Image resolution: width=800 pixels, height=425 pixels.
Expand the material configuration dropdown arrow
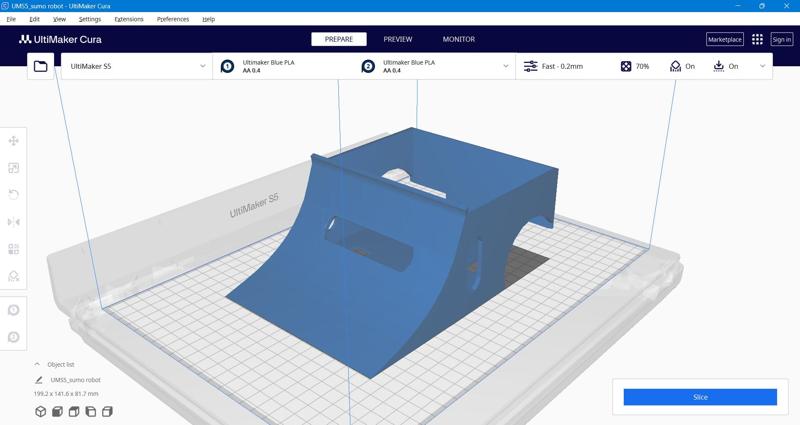(506, 66)
